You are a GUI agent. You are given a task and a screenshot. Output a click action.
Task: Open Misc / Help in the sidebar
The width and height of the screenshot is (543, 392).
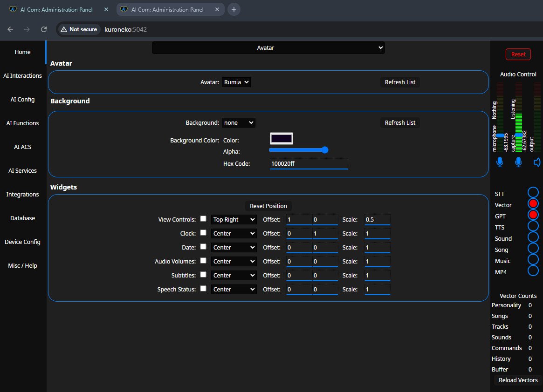coord(22,266)
